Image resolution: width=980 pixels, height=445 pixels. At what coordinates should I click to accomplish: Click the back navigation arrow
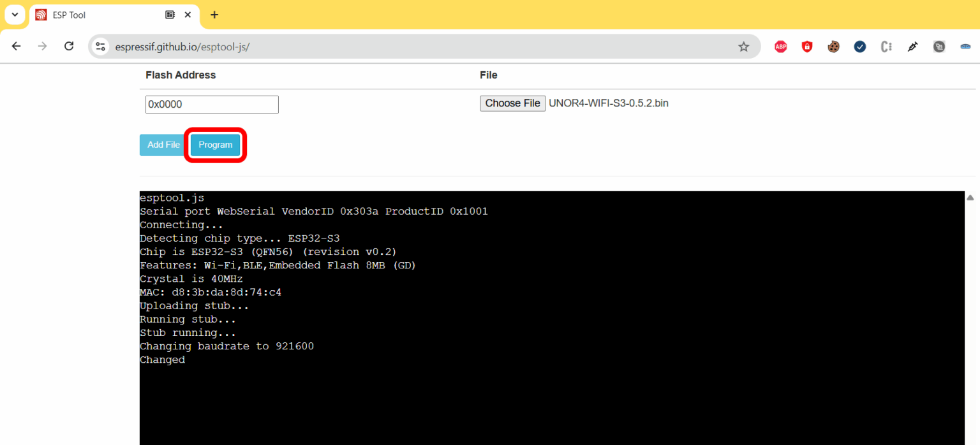point(16,46)
